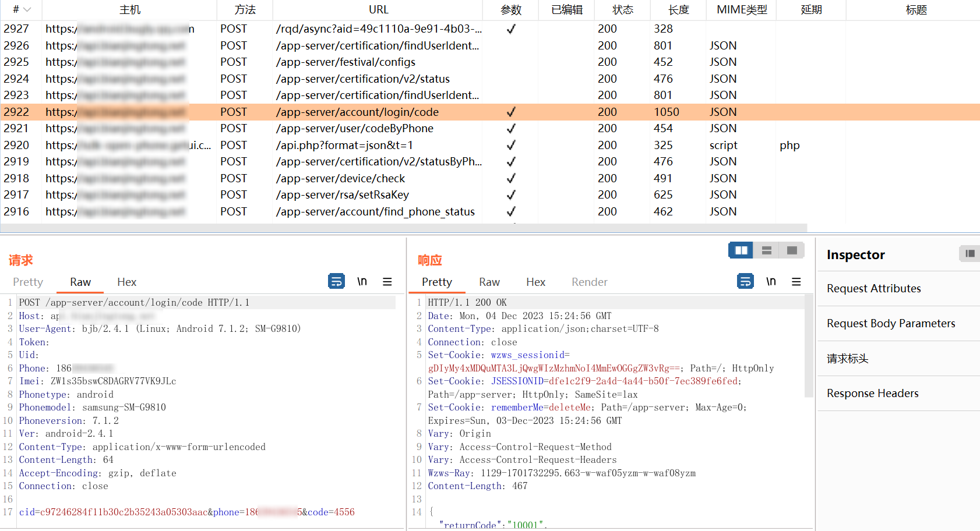980x531 pixels.
Task: Select row 2917 rsa/setRsaKey request
Action: 490,194
